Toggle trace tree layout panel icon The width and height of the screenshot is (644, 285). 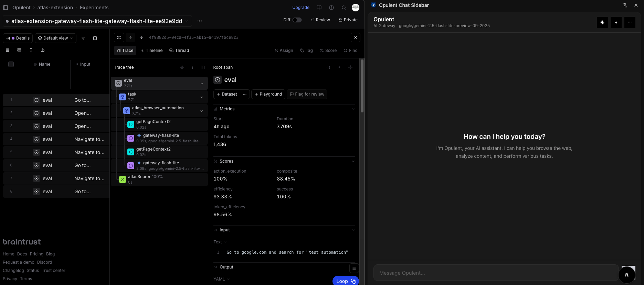[203, 67]
